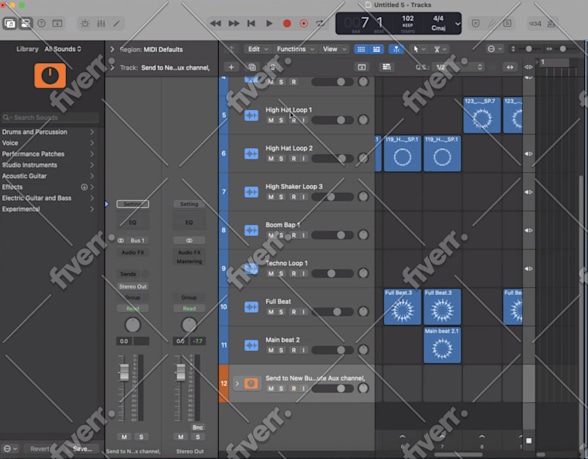Expand the Track inspector section
This screenshot has width=588, height=459.
point(112,68)
